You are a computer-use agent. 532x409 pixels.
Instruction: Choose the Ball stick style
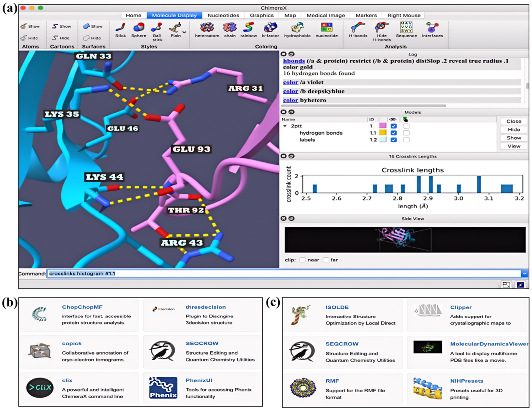[x=157, y=27]
